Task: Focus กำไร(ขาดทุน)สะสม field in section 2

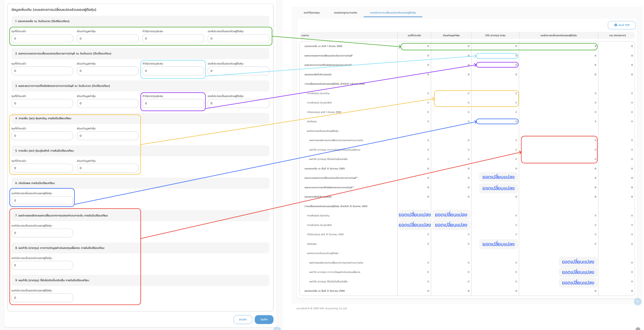Action: coord(173,71)
